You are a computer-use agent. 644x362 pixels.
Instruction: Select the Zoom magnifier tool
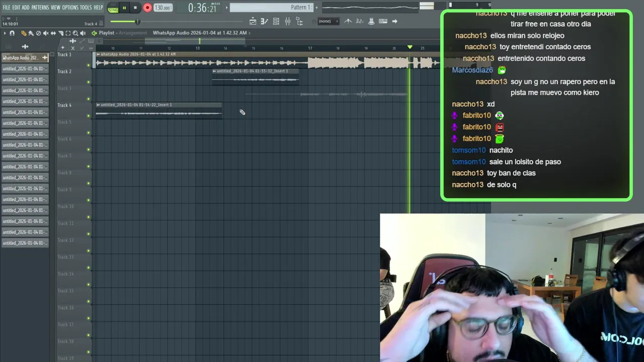coord(75,33)
